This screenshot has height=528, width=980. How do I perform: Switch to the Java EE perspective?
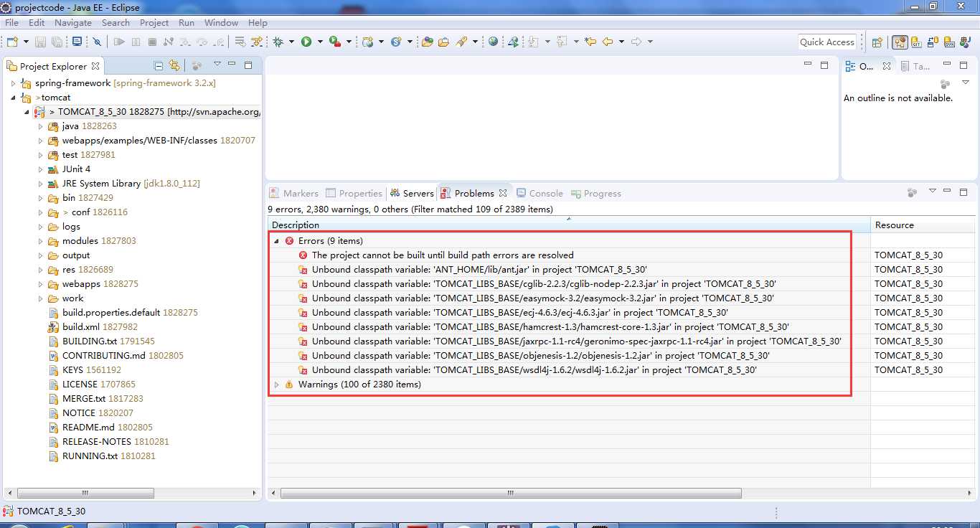(x=900, y=42)
